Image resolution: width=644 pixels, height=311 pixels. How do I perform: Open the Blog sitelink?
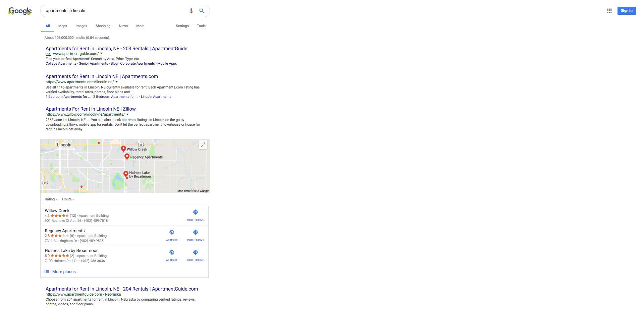114,63
